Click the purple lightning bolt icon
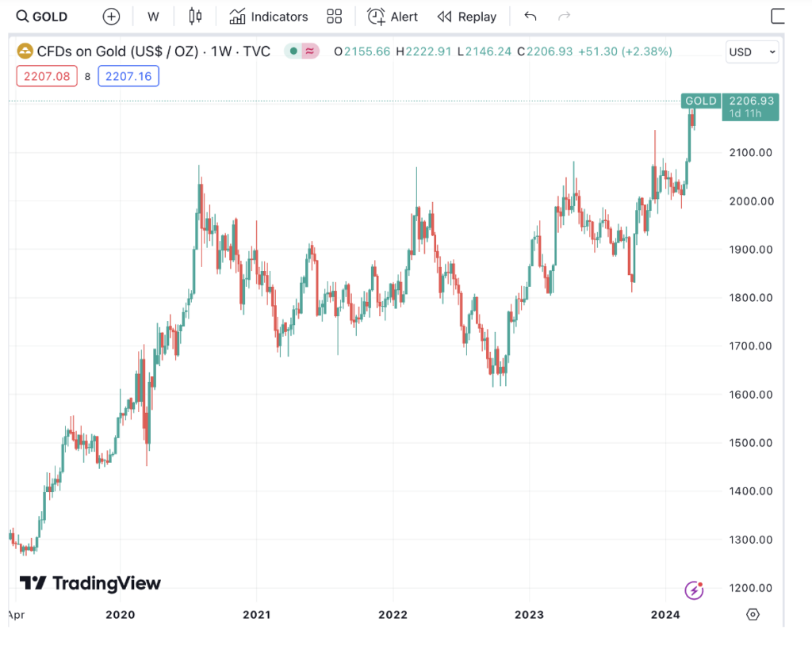This screenshot has height=668, width=812. 694,590
